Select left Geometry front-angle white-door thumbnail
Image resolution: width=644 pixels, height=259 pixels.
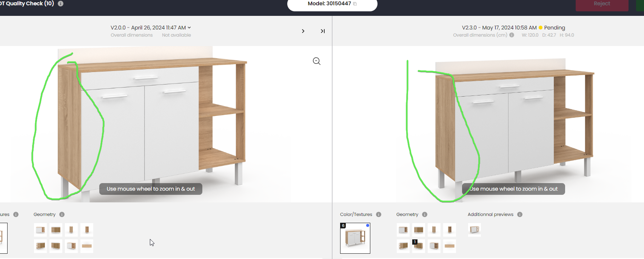pyautogui.click(x=40, y=230)
